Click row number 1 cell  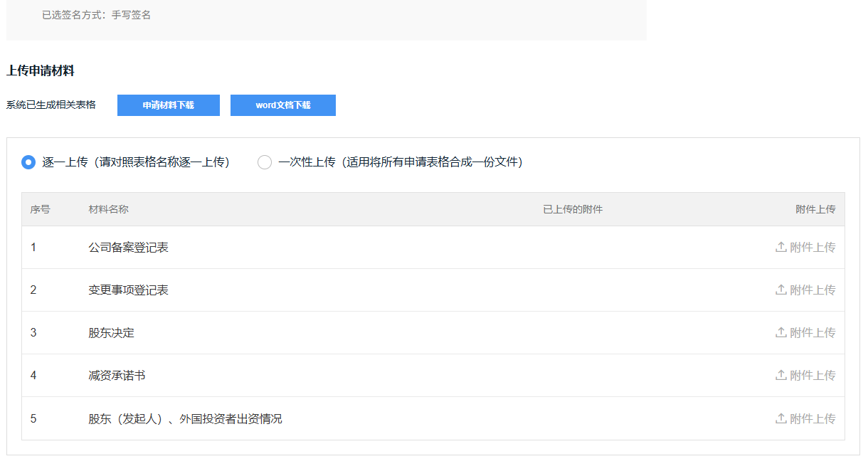pos(33,248)
